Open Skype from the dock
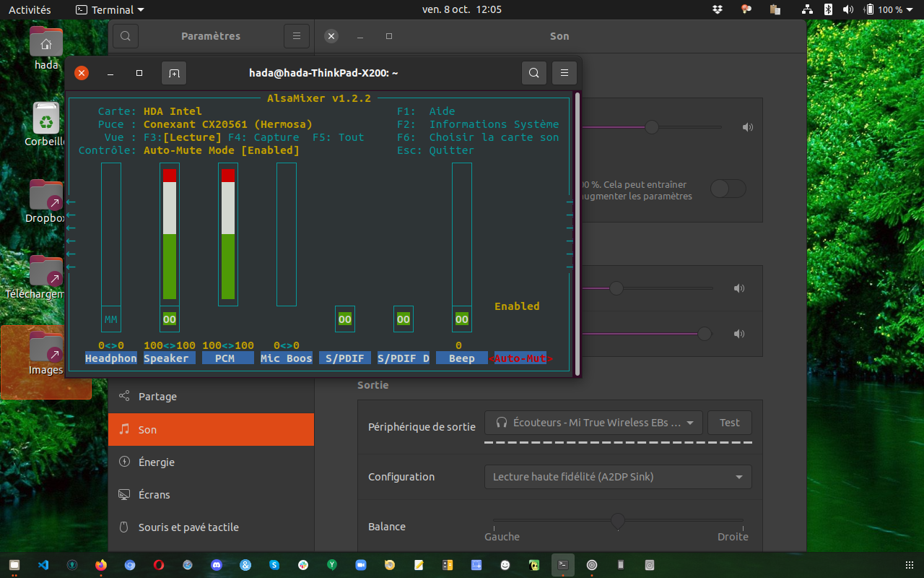 (x=274, y=565)
